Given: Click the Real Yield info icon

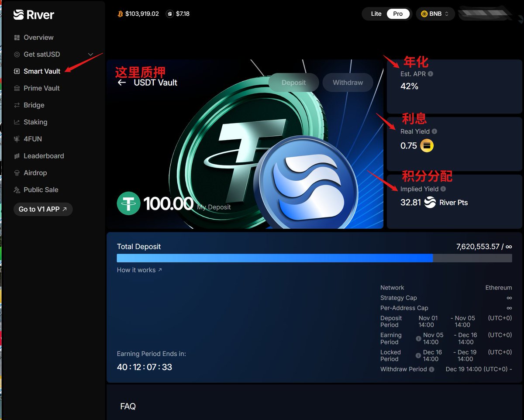Looking at the screenshot, I should pyautogui.click(x=434, y=131).
